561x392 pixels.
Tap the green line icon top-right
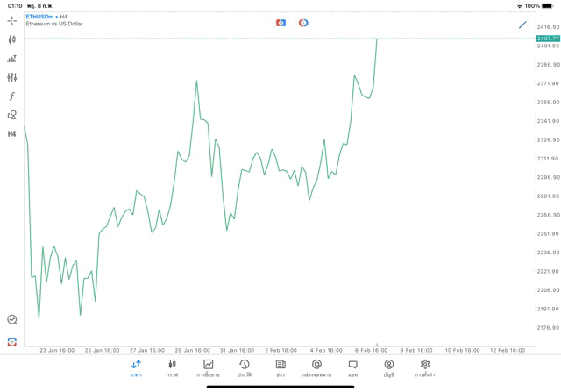coord(523,25)
